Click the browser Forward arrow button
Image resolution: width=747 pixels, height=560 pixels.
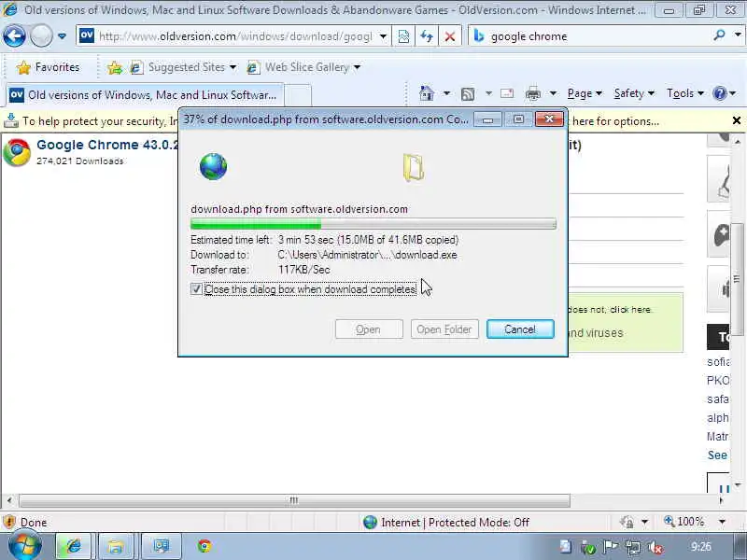pyautogui.click(x=41, y=36)
